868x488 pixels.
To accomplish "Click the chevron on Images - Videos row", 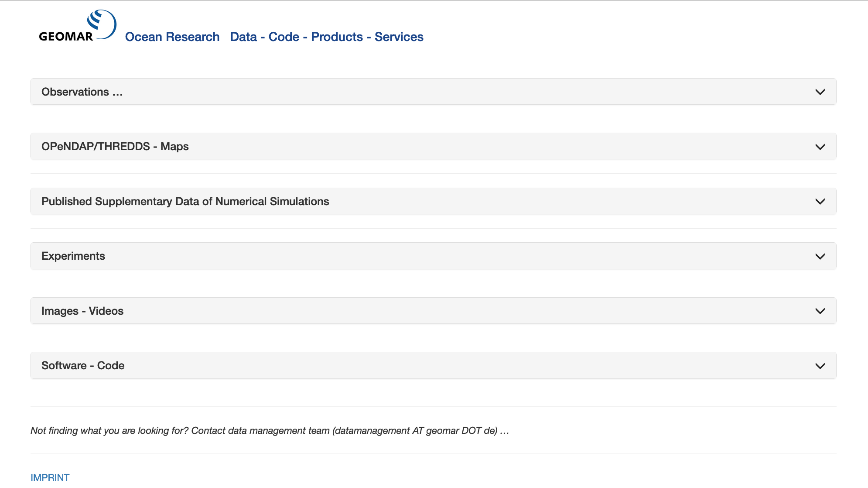I will click(820, 311).
